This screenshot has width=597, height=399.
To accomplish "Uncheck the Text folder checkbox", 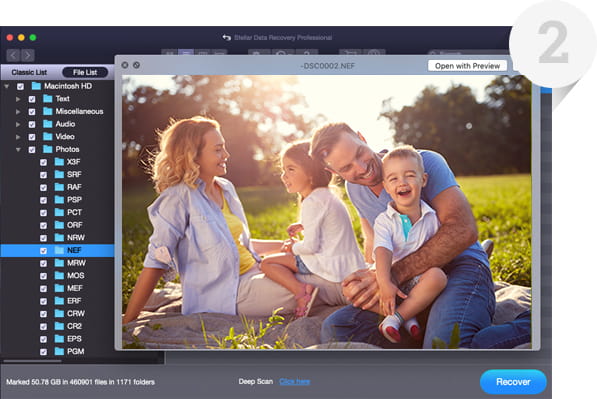I will tap(32, 99).
